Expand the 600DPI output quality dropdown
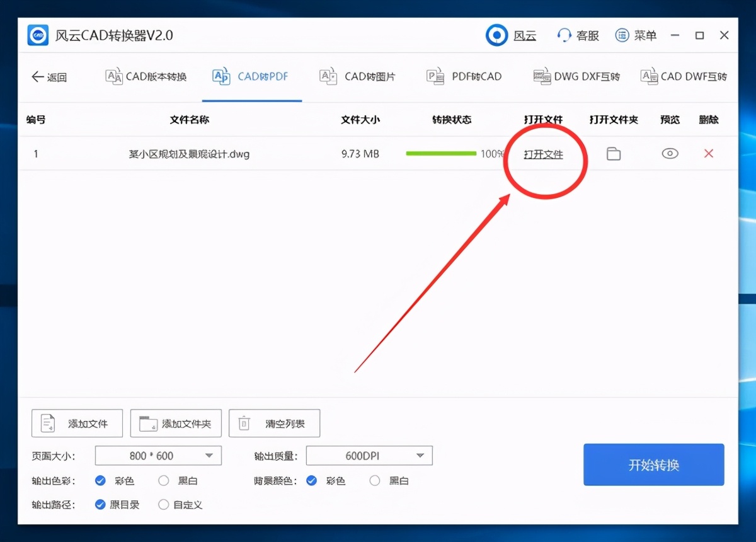Image resolution: width=756 pixels, height=542 pixels. (x=369, y=455)
